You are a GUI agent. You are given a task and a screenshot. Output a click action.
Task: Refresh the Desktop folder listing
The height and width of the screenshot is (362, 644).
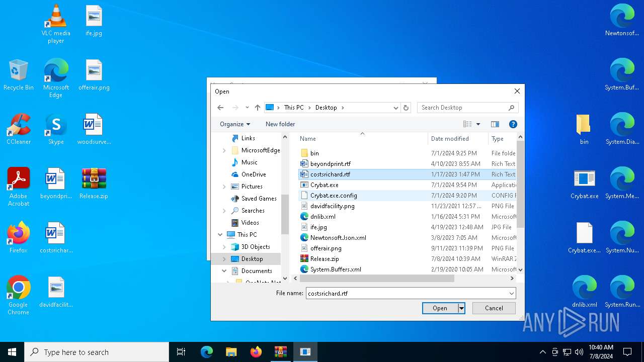406,108
